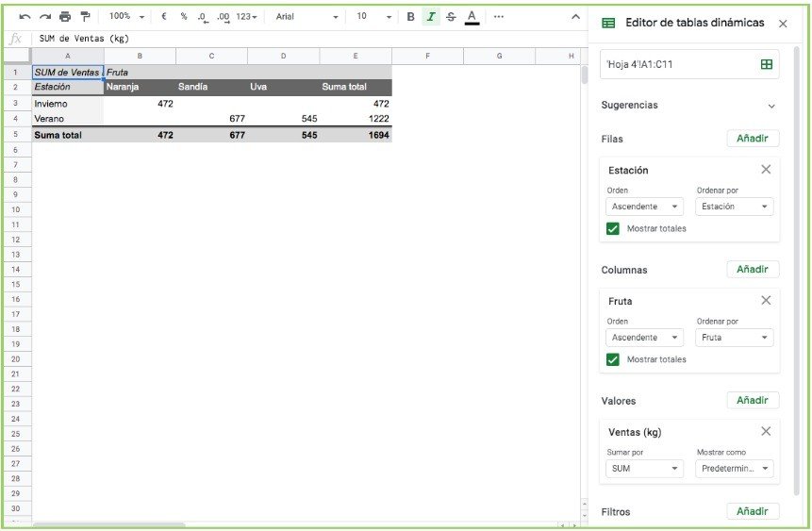Expand the Sugerencias section
Screen dimensions: 812x531
click(x=771, y=107)
